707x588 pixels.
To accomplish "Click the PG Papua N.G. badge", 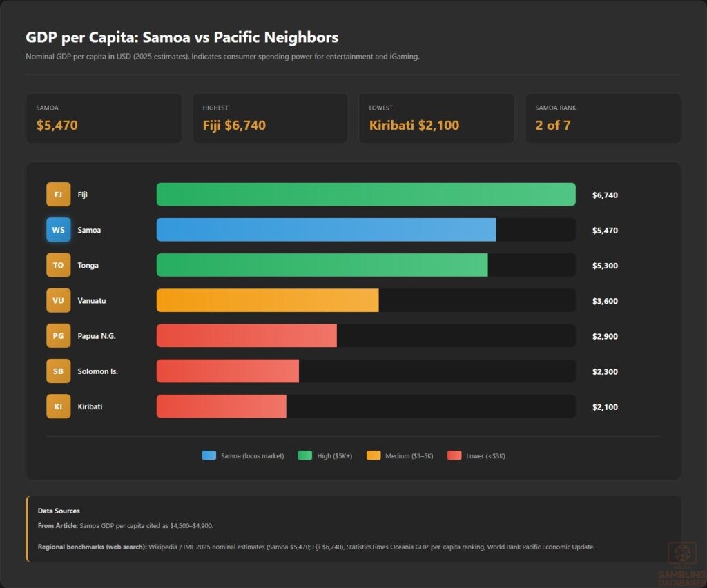I will pyautogui.click(x=58, y=335).
